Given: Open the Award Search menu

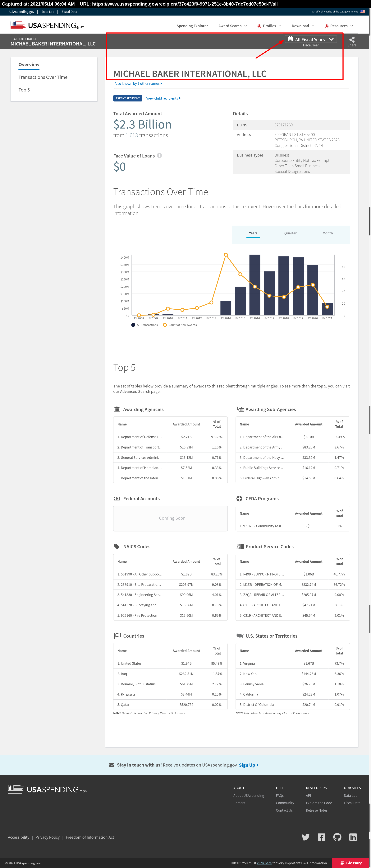Looking at the screenshot, I should tap(233, 26).
